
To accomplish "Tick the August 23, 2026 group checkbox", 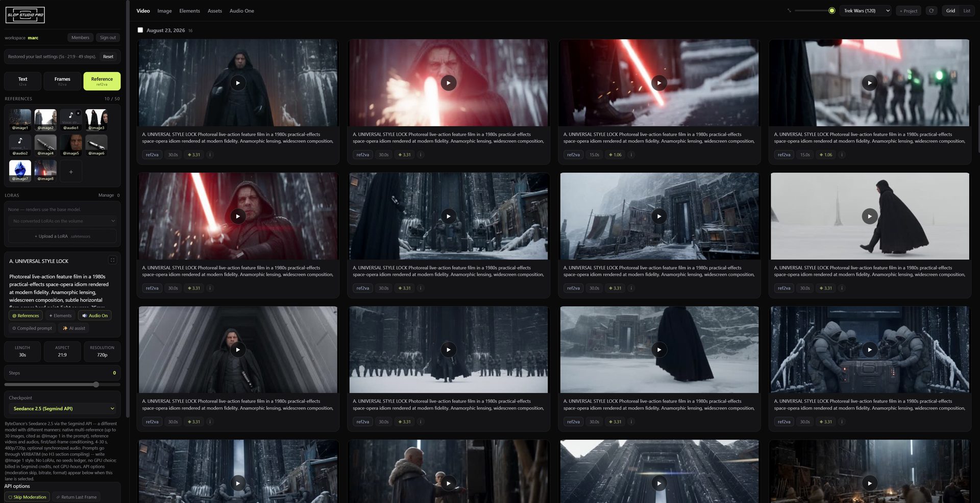I will tap(140, 30).
